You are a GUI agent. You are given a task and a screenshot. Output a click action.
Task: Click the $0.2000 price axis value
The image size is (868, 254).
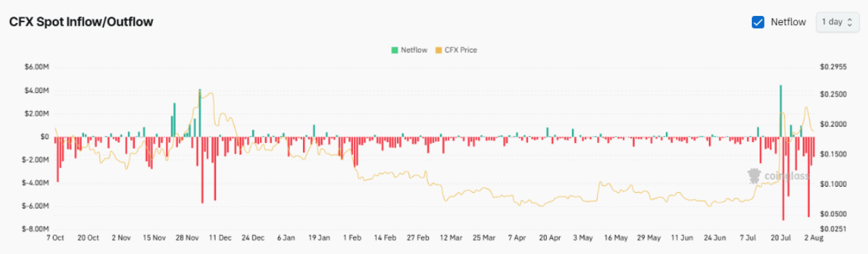click(833, 124)
